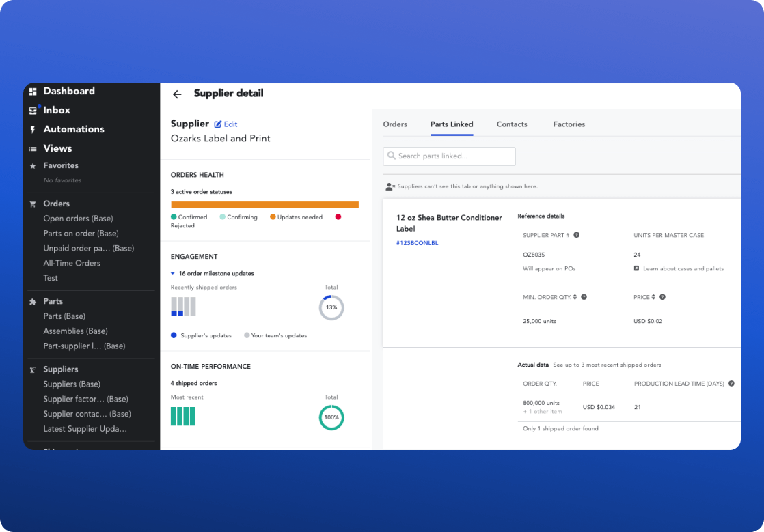Screen dimensions: 764x532
Task: Click the Favorites star icon
Action: (33, 166)
